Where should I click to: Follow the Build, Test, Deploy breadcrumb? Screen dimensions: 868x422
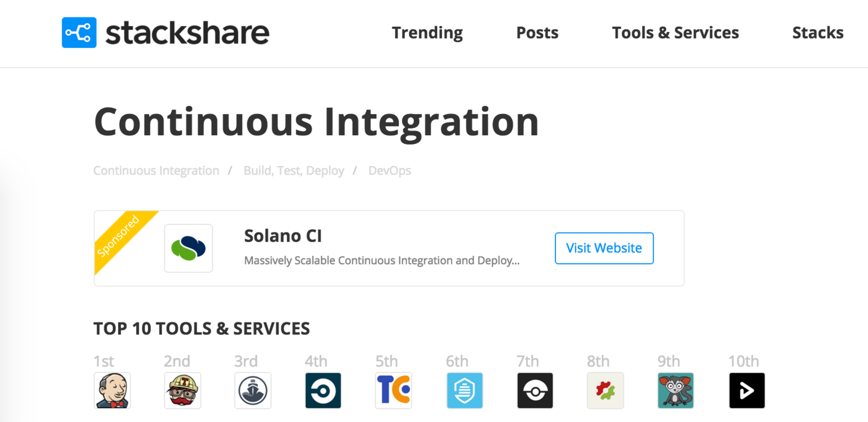point(294,171)
